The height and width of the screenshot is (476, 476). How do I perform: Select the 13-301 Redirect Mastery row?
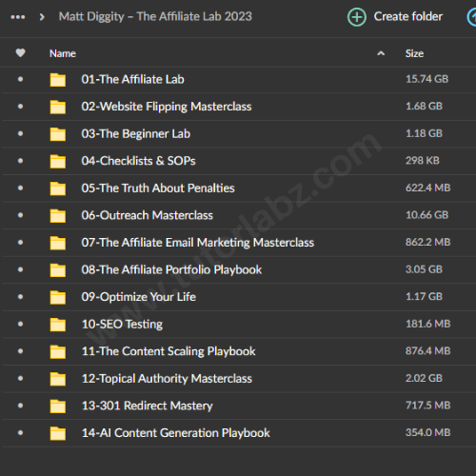(x=239, y=406)
